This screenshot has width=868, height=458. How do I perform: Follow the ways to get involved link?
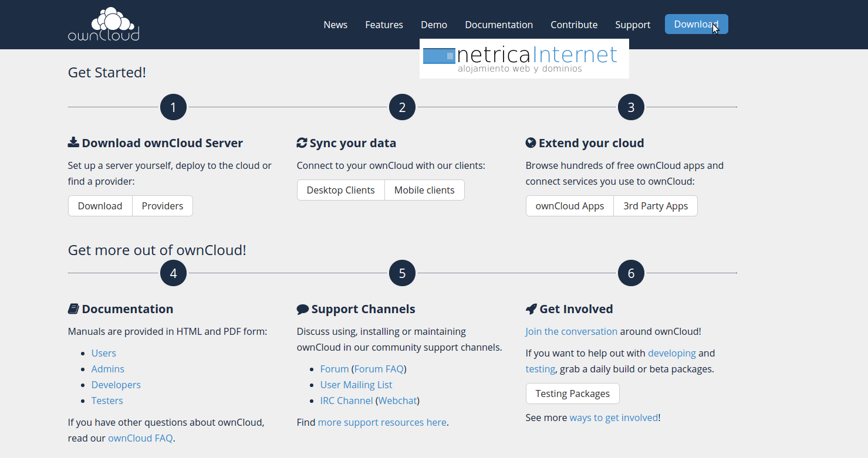point(614,418)
